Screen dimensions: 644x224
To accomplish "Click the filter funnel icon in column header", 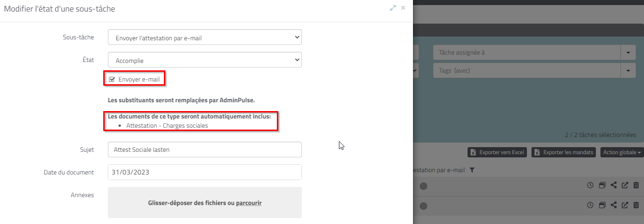I will tap(472, 170).
